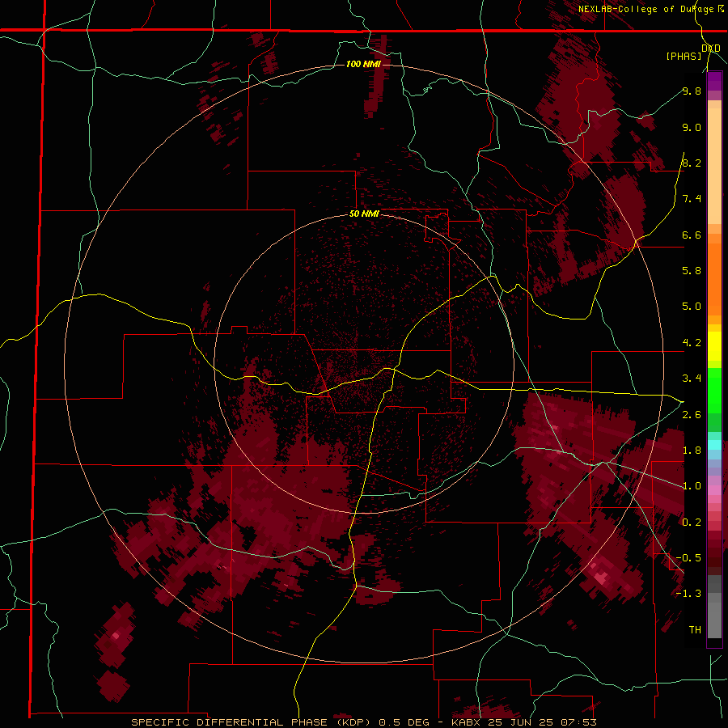Click the 8.2 scale value
Screen dimensions: 728x728
(692, 163)
